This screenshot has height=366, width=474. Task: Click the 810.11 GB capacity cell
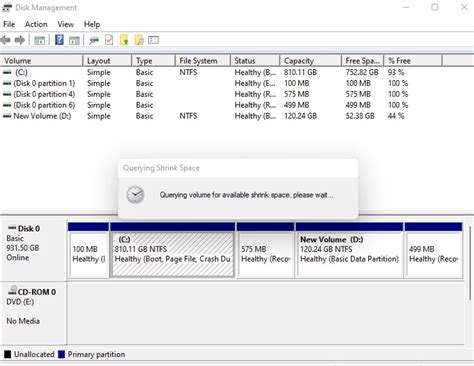[301, 72]
